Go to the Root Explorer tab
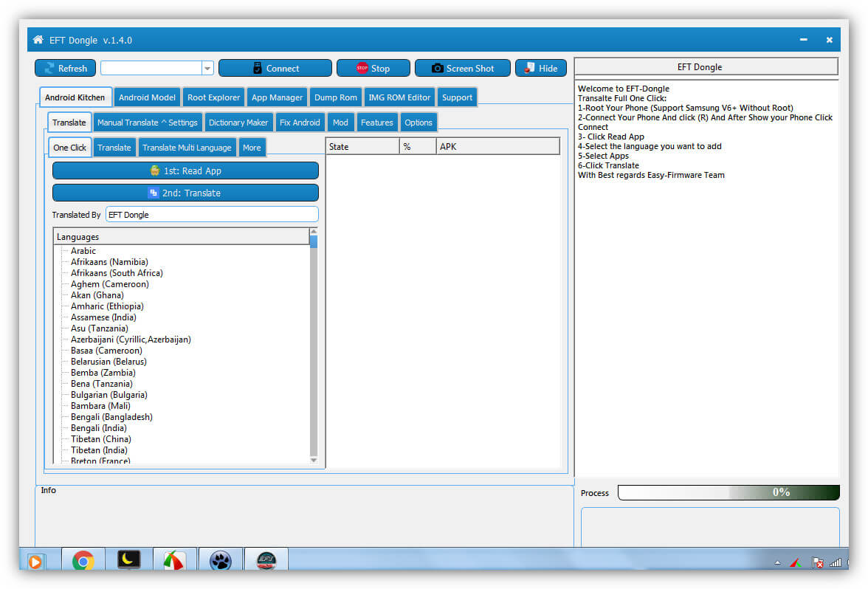 click(x=214, y=97)
